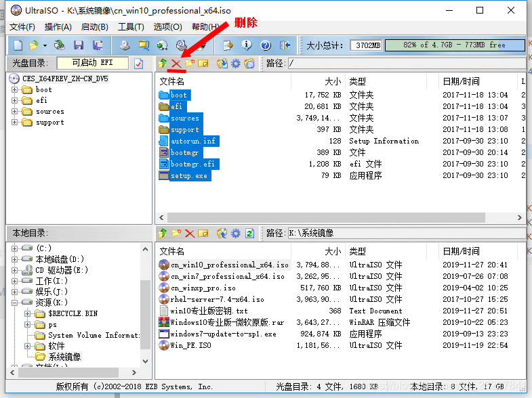Open the 选项(O) menu
The width and height of the screenshot is (532, 398).
pos(167,27)
